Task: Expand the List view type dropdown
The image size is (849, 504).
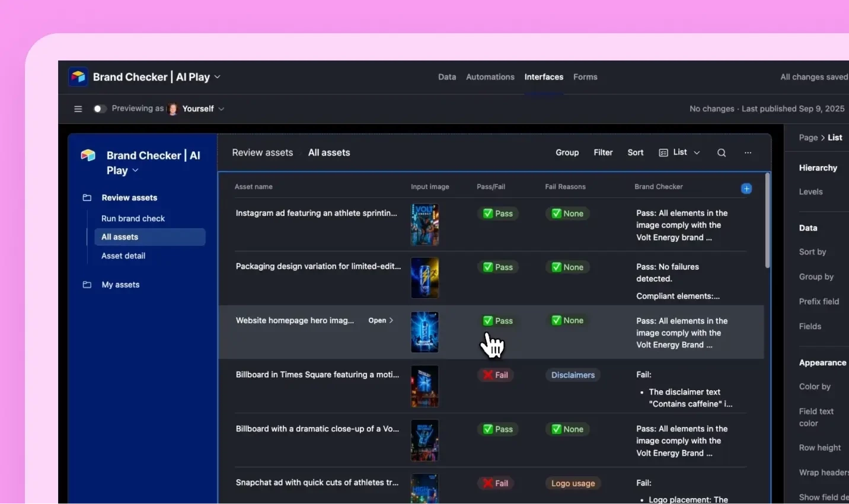Action: click(697, 153)
